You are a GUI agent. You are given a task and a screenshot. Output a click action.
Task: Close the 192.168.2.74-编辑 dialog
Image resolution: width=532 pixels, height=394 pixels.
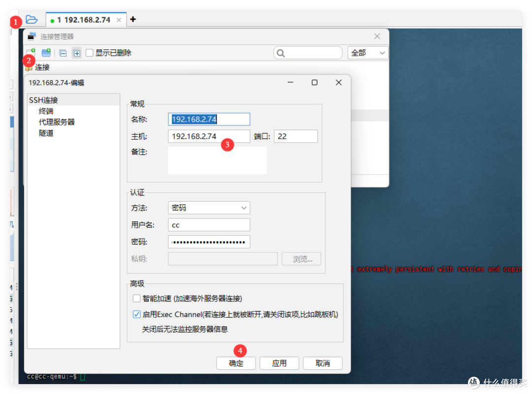pos(338,82)
